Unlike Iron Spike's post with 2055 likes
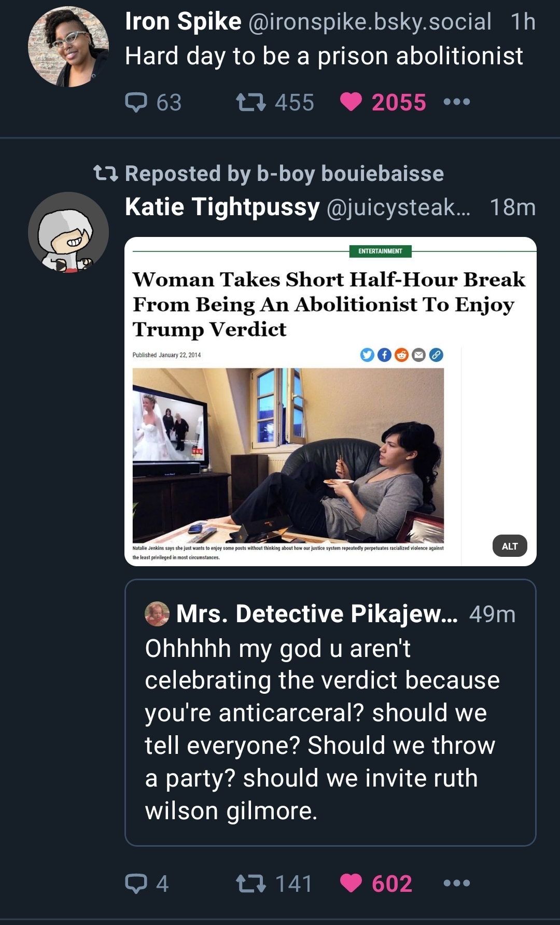 tap(351, 102)
